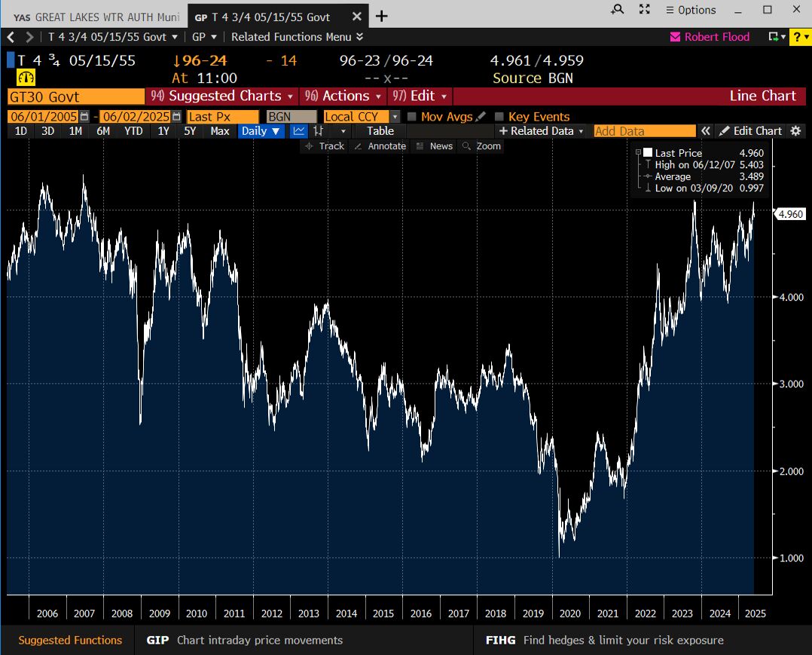Select the candlestick chart type icon
The image size is (812, 655).
click(x=318, y=131)
